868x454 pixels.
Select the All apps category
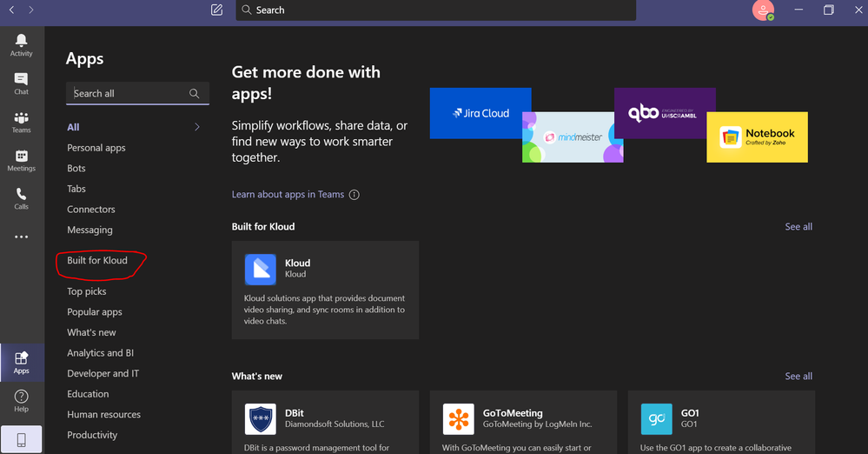pyautogui.click(x=73, y=127)
